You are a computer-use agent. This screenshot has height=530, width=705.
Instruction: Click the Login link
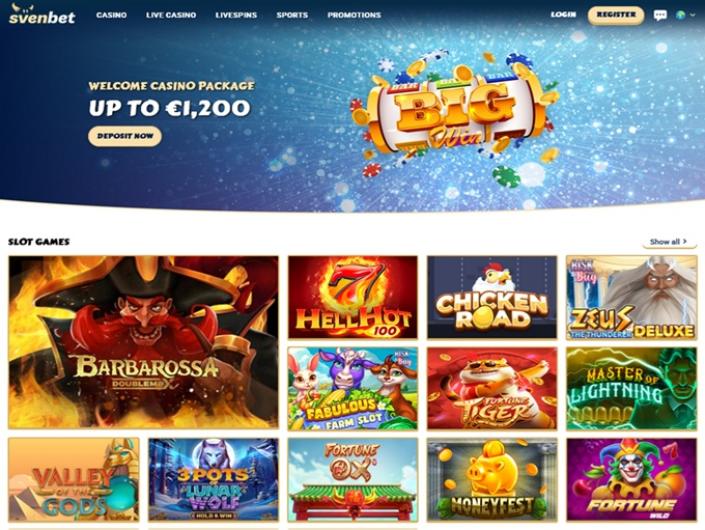click(563, 14)
